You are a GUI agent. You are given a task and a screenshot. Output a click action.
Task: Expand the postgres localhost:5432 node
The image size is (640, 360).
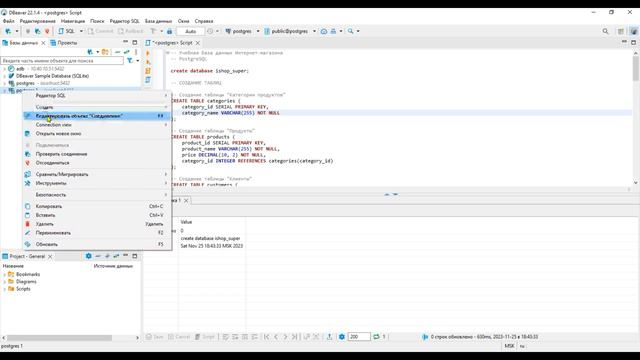click(x=4, y=83)
